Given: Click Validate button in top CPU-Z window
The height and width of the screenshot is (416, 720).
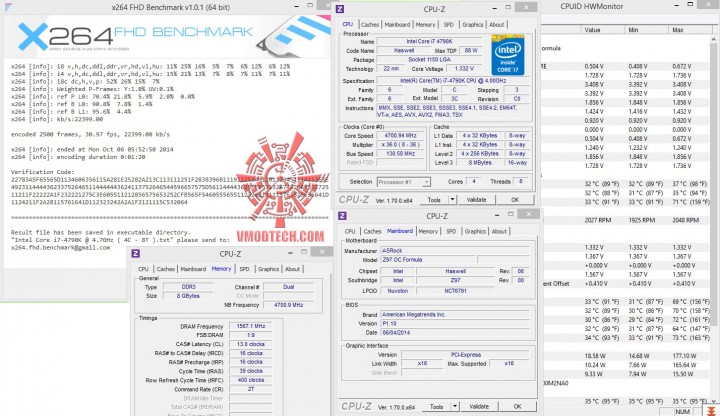Looking at the screenshot, I should click(x=476, y=200).
